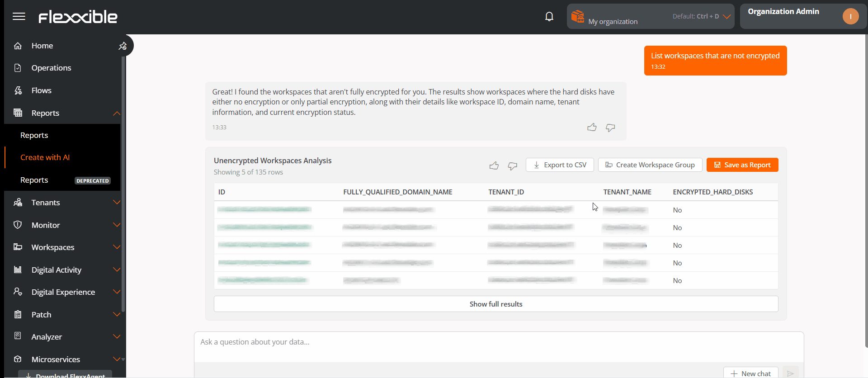The width and height of the screenshot is (868, 378).
Task: Dislike the Unencrypted Workspaces Analysis table
Action: click(512, 165)
